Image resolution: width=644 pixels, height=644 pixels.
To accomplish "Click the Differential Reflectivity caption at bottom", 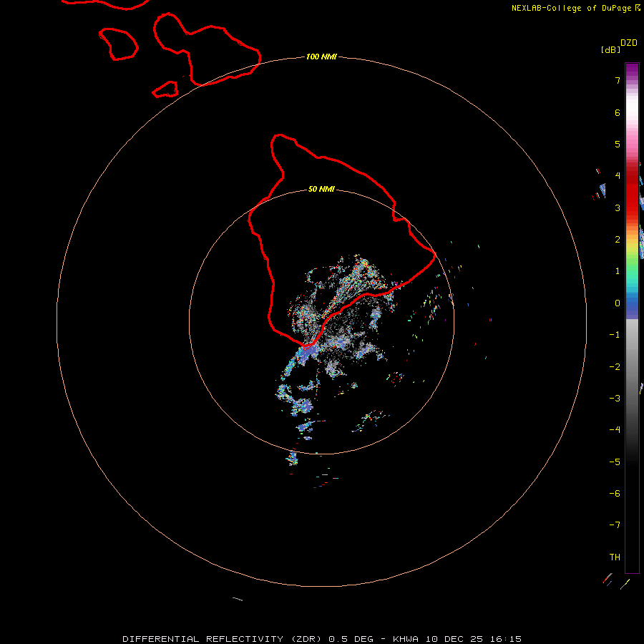I will tap(322, 639).
